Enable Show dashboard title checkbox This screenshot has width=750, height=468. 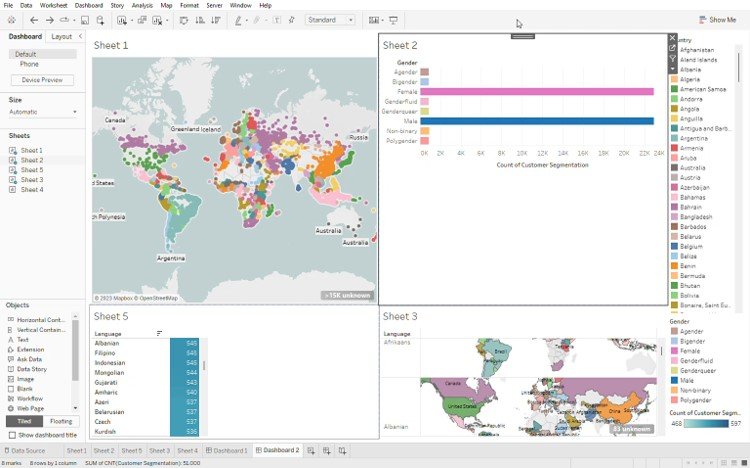11,435
